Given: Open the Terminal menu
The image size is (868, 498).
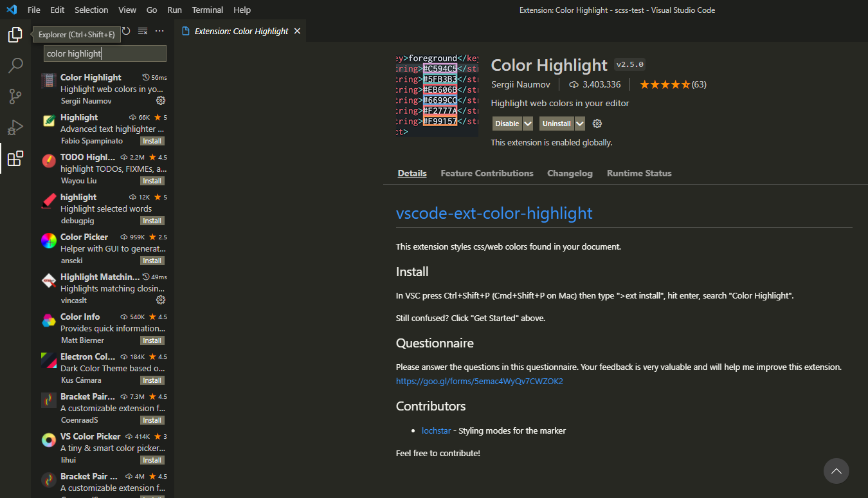Looking at the screenshot, I should tap(208, 10).
